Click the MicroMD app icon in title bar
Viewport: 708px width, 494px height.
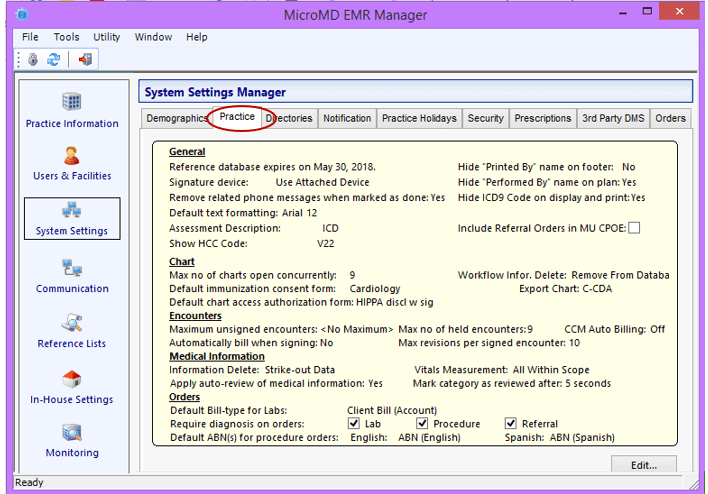click(22, 14)
